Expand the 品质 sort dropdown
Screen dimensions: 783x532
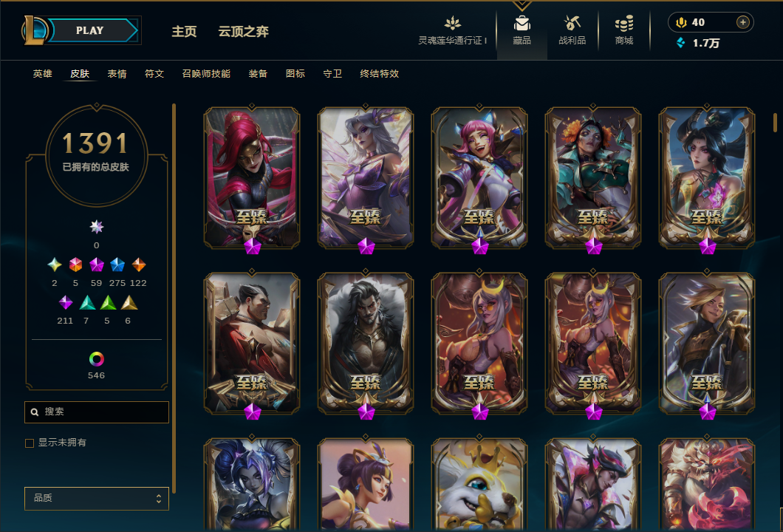point(96,498)
